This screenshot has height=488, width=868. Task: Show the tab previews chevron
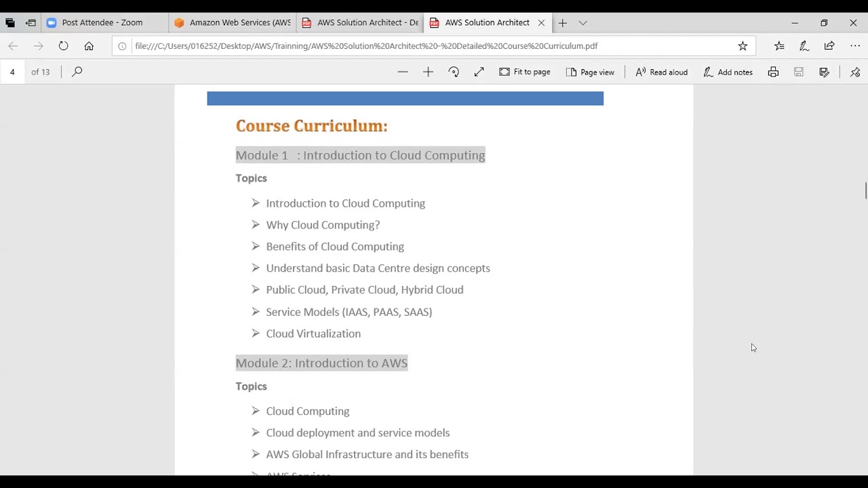(583, 23)
